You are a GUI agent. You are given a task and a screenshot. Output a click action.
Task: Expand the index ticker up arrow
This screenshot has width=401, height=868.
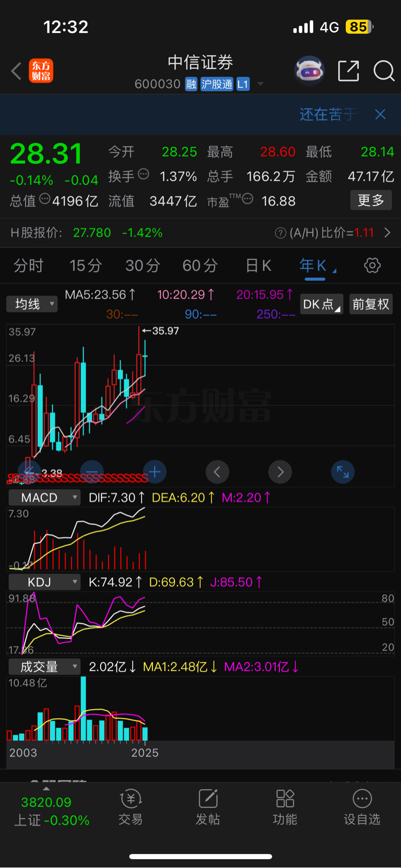coord(46,789)
